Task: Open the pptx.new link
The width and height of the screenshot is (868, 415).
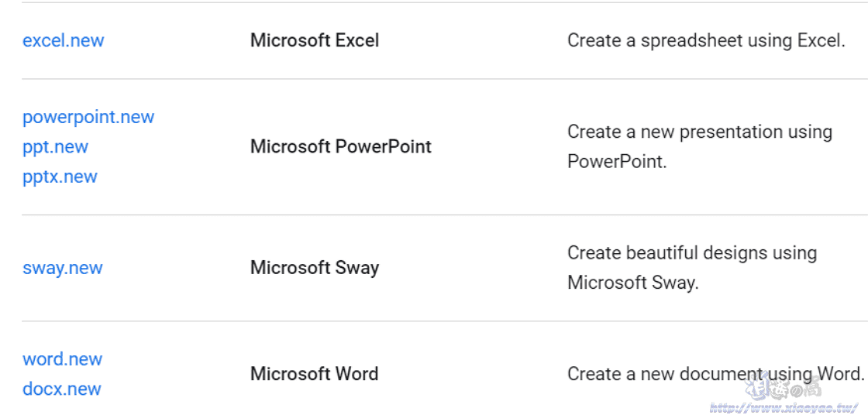Action: (60, 177)
